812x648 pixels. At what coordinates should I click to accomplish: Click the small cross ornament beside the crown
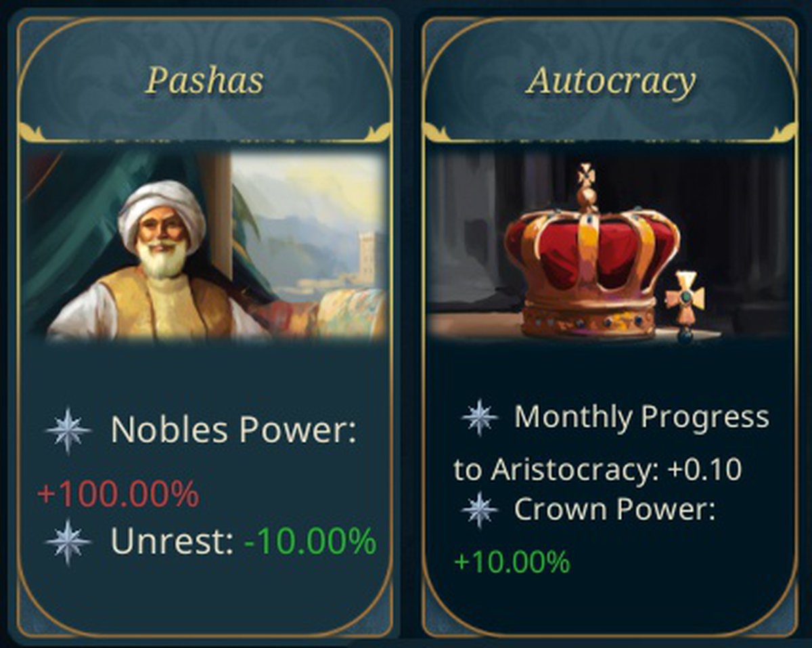pos(684,302)
